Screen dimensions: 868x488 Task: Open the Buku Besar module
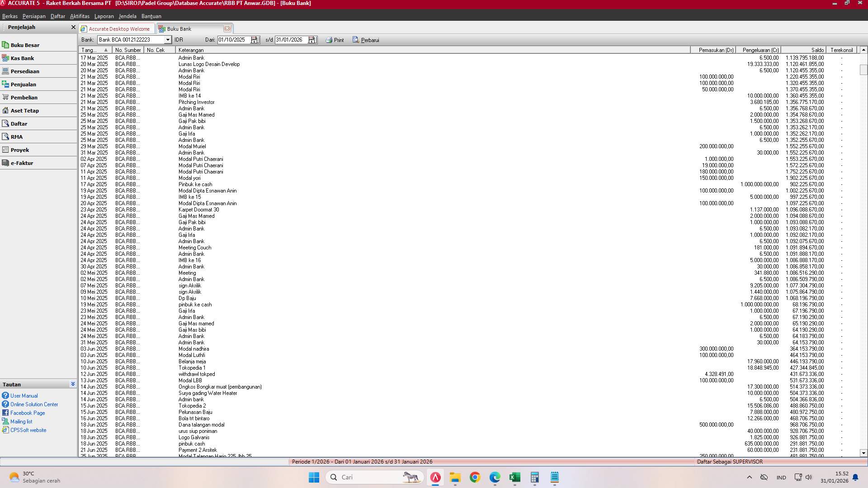pos(25,45)
